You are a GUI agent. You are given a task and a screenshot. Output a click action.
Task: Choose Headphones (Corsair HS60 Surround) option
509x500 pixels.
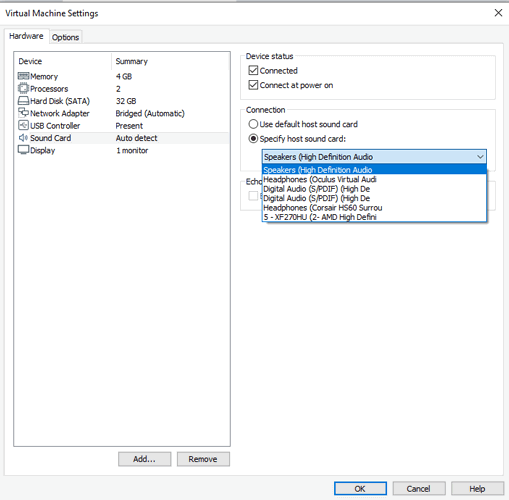click(x=374, y=208)
